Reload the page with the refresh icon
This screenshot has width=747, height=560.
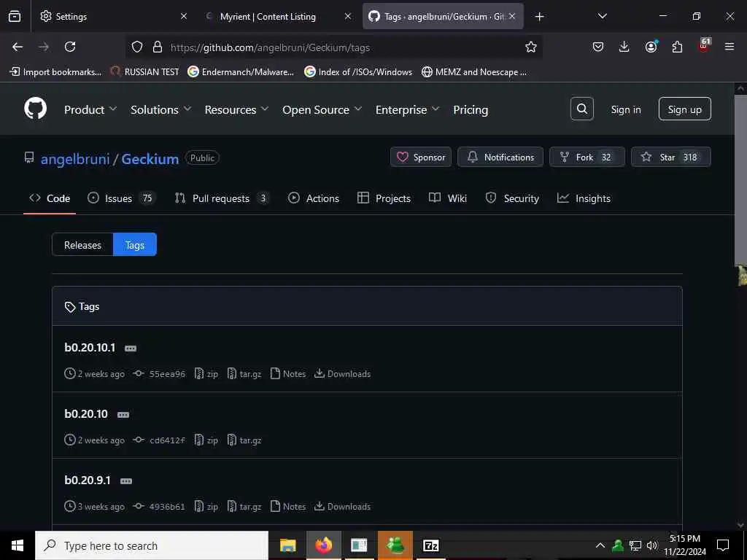click(x=70, y=47)
